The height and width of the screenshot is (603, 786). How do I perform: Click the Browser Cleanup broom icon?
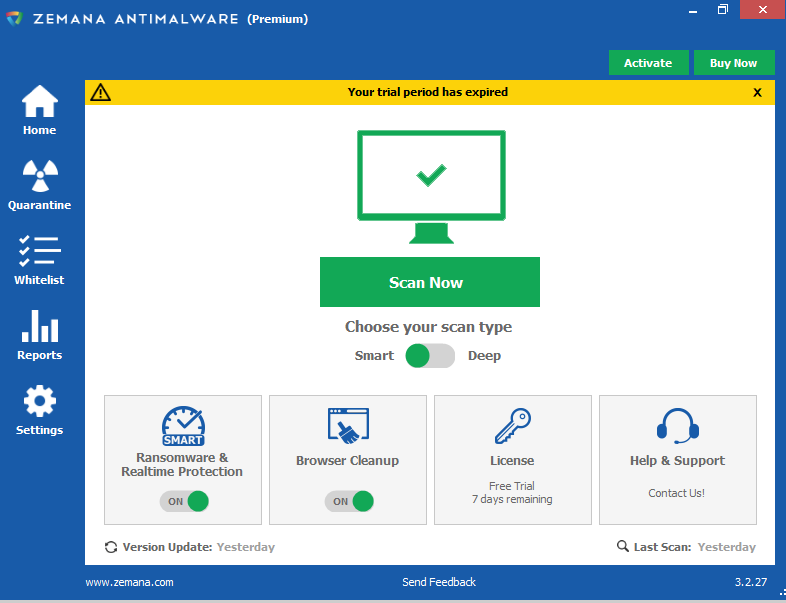pos(348,426)
